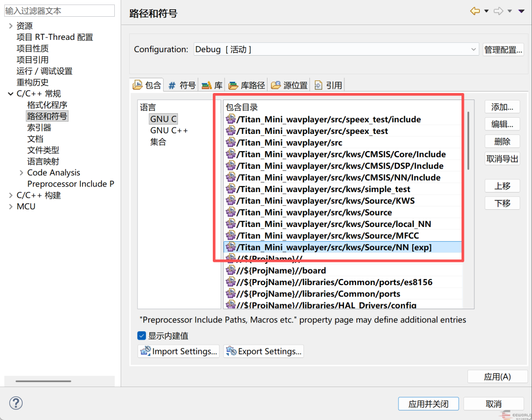Click the icon next to kws/Source/KWS path

(x=231, y=200)
